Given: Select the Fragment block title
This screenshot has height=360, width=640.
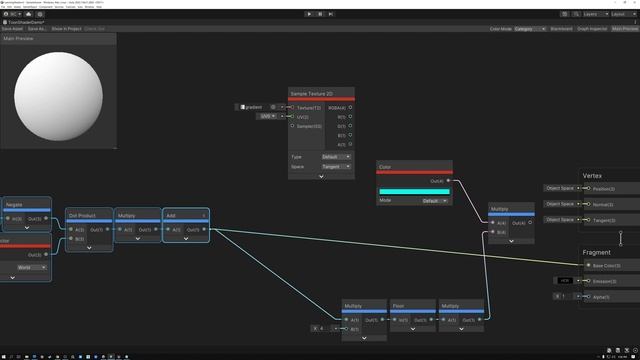Looking at the screenshot, I should tap(596, 253).
